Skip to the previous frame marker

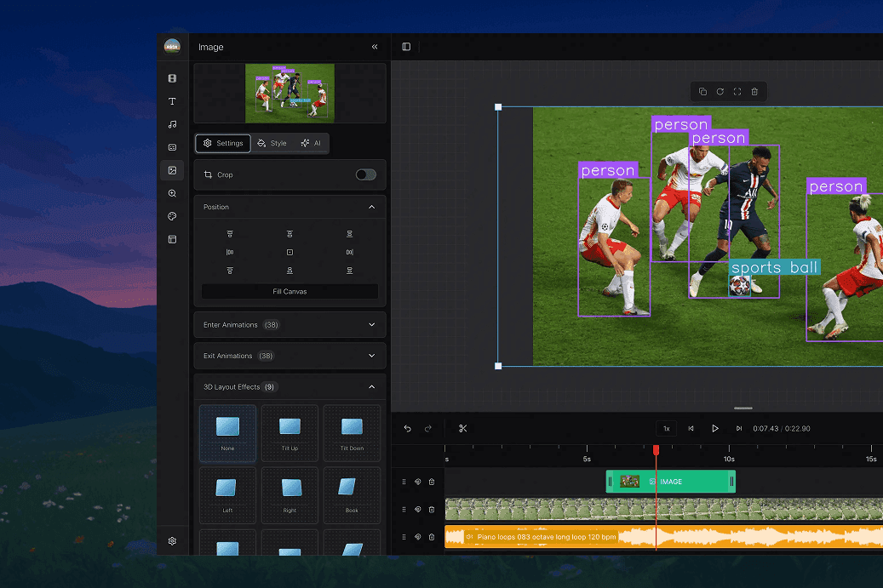691,429
